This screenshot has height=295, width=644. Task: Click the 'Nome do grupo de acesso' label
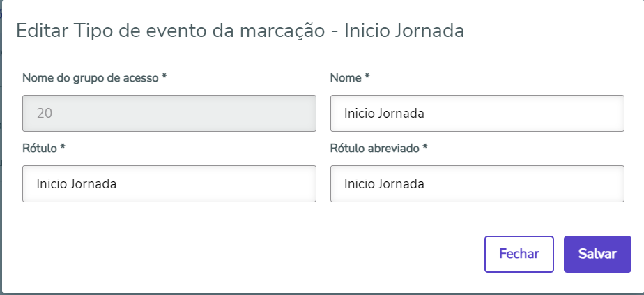pos(91,78)
